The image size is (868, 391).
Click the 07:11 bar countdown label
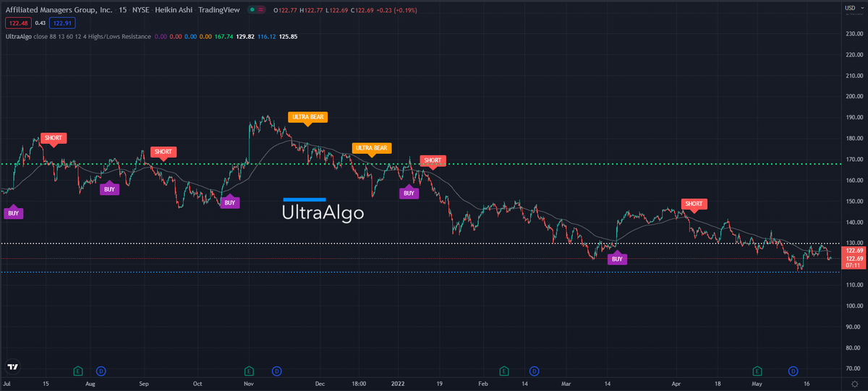pyautogui.click(x=852, y=266)
